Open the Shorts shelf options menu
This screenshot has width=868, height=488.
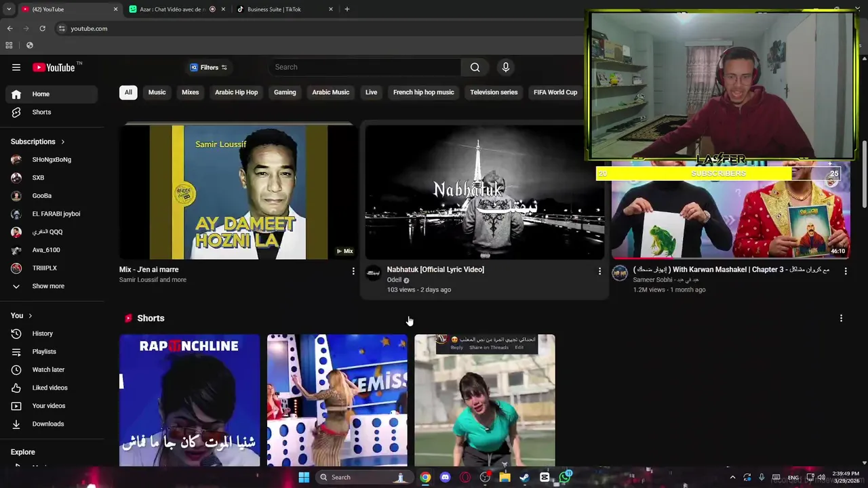click(841, 319)
